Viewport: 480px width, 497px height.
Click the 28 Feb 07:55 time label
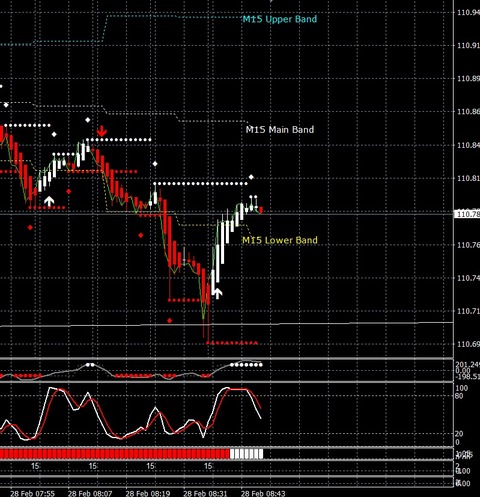coord(32,493)
